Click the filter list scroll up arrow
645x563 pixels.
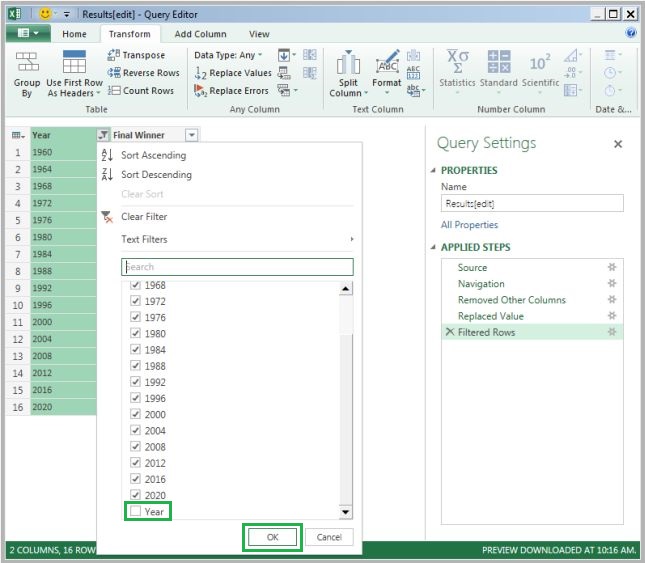346,289
